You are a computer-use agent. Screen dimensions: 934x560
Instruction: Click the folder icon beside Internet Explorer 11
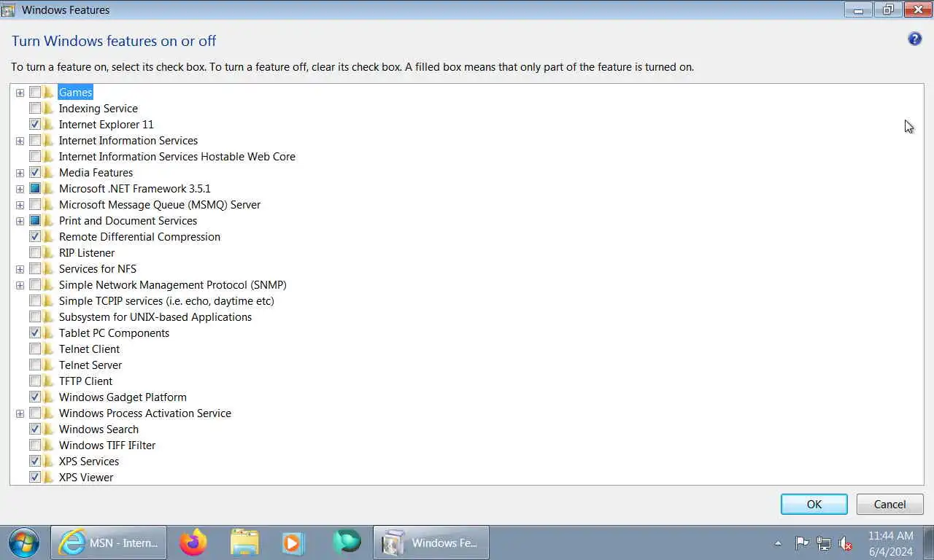coord(49,125)
